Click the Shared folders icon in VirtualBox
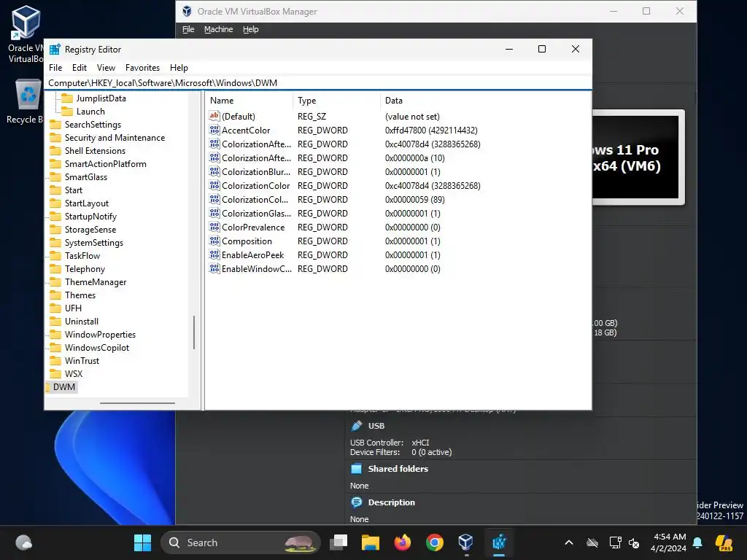The image size is (747, 560). [x=356, y=469]
